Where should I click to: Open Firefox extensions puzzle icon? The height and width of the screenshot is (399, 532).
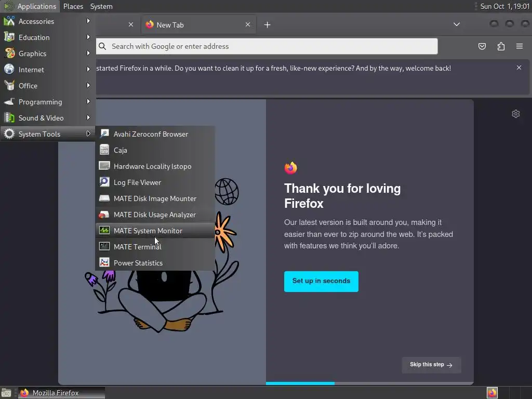tap(501, 46)
